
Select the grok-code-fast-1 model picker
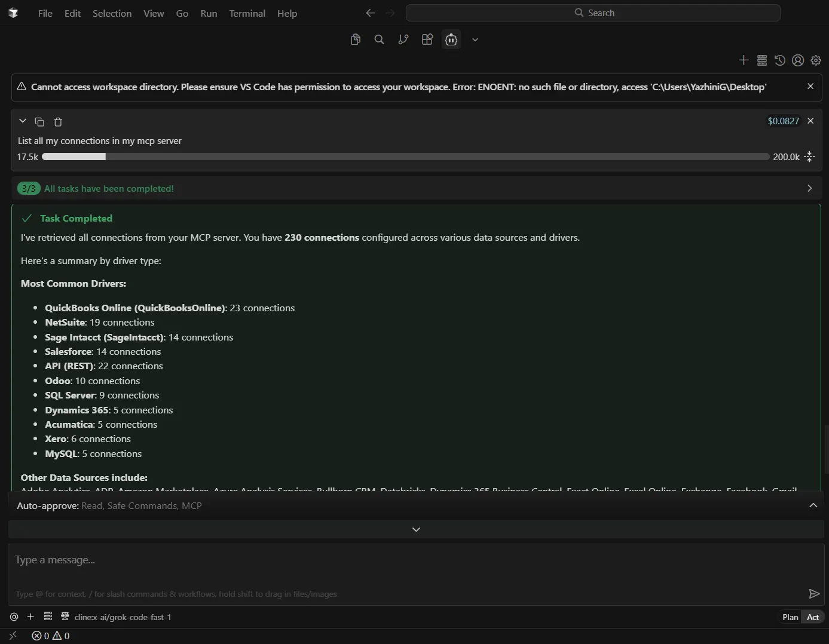[123, 617]
